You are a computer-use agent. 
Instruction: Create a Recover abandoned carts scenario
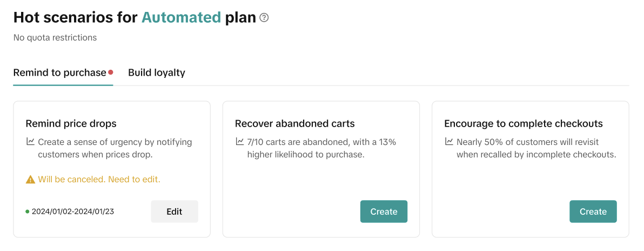coord(384,212)
